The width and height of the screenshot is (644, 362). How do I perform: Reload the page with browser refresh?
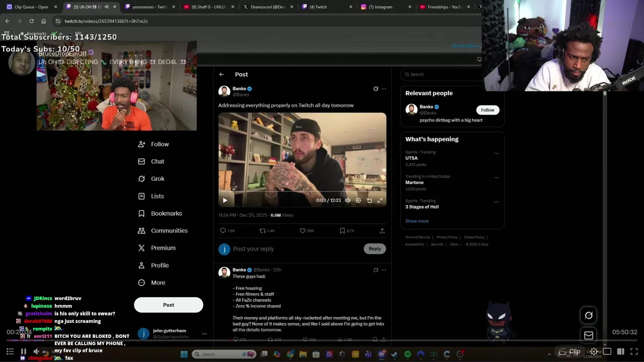[31, 21]
